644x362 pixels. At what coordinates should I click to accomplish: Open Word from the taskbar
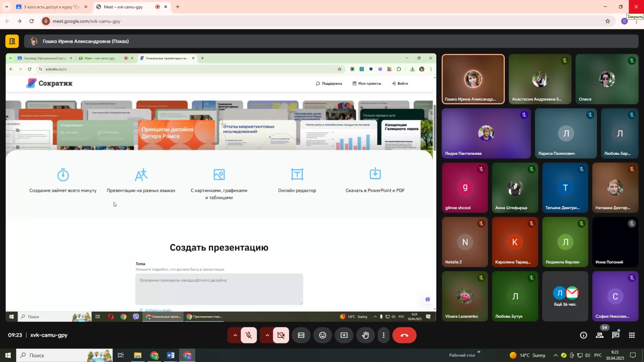click(171, 355)
